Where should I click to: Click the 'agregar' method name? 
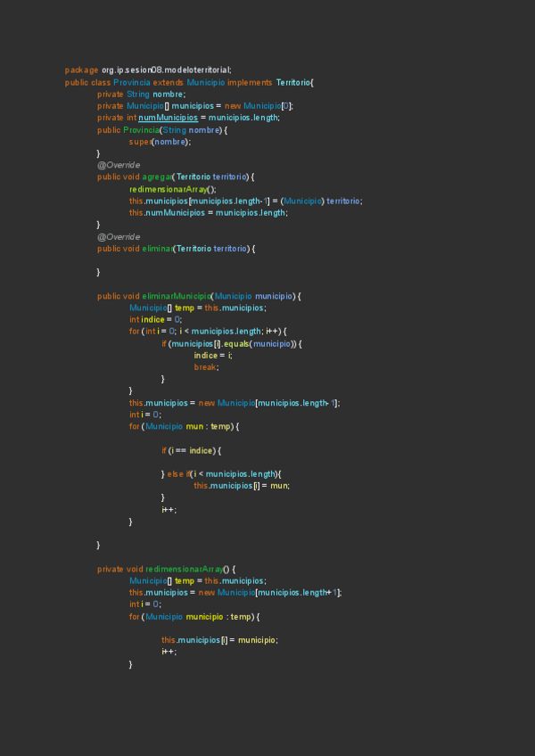(157, 177)
